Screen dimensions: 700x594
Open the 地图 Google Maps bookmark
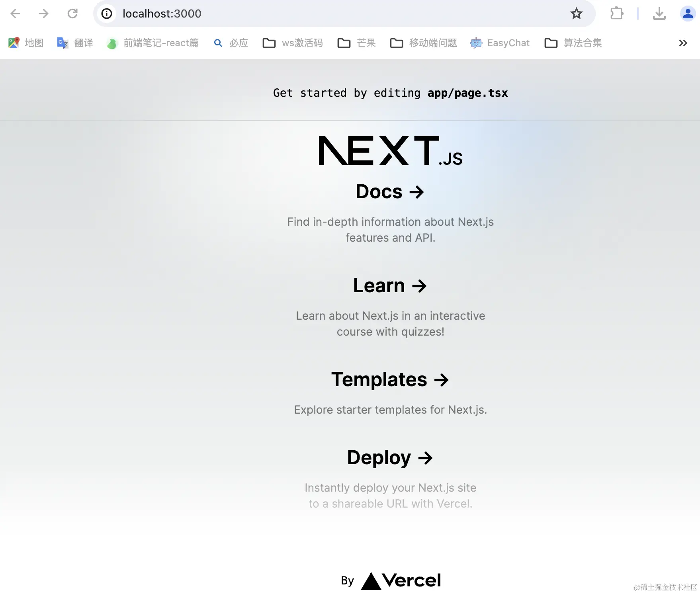pyautogui.click(x=26, y=43)
